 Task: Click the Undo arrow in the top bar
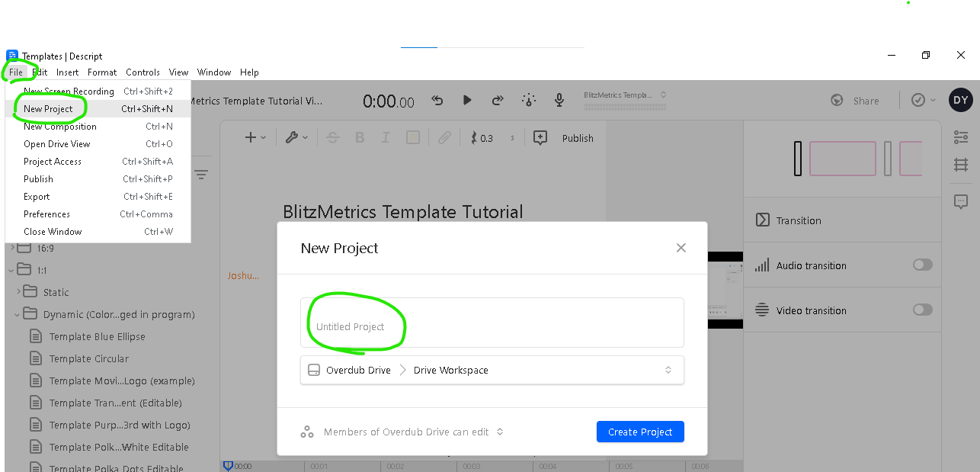pos(437,100)
